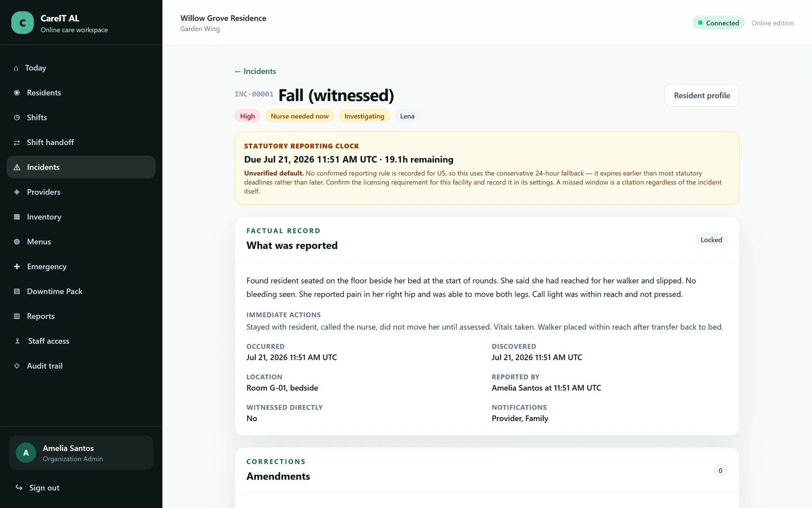Click the Lena resident tag
Screen dimensions: 812x508
click(x=408, y=116)
